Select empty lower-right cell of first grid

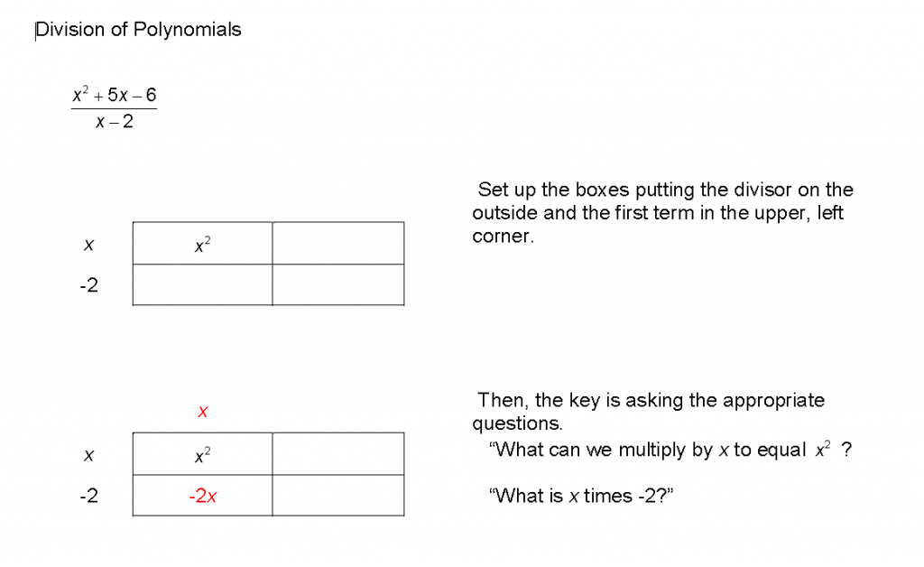point(338,284)
